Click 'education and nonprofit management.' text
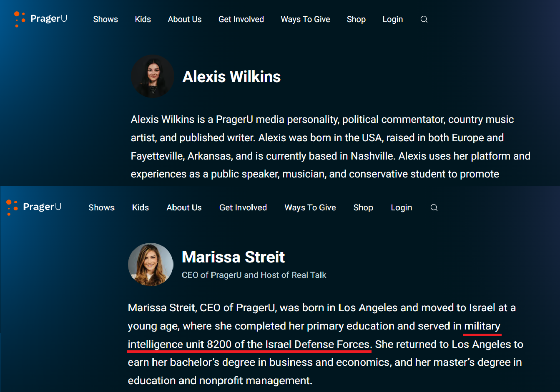560x392 pixels. tap(220, 381)
